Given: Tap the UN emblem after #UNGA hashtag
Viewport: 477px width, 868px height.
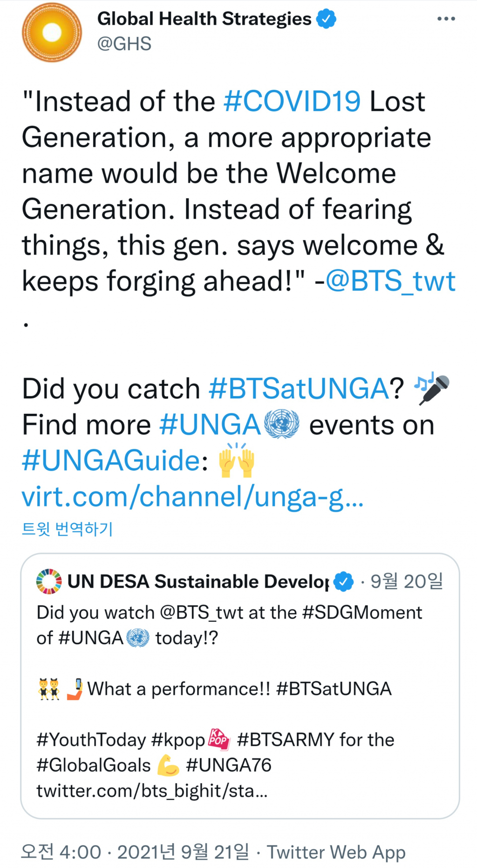Looking at the screenshot, I should click(x=281, y=424).
